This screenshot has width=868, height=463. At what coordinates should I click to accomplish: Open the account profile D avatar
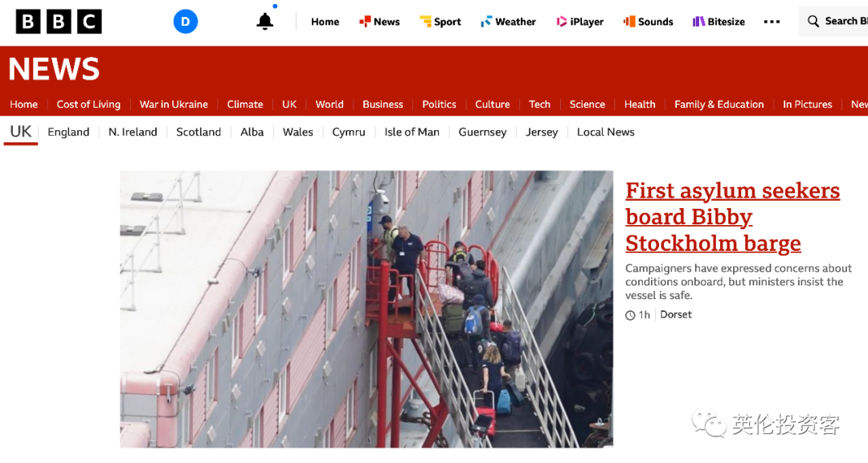(x=186, y=22)
